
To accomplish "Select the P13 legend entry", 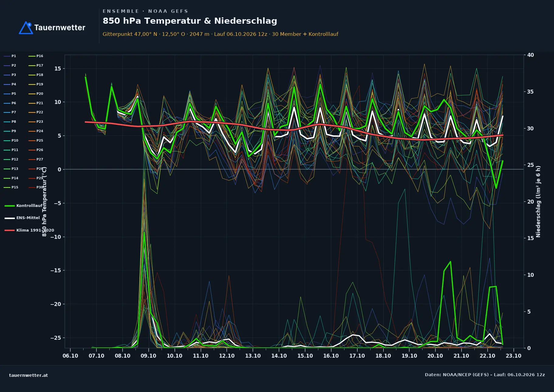I will coord(11,169).
